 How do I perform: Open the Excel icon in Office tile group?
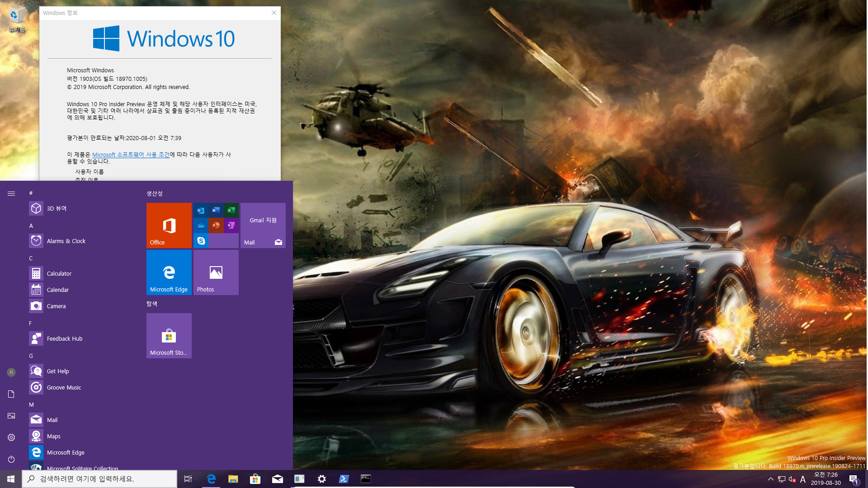(x=231, y=210)
